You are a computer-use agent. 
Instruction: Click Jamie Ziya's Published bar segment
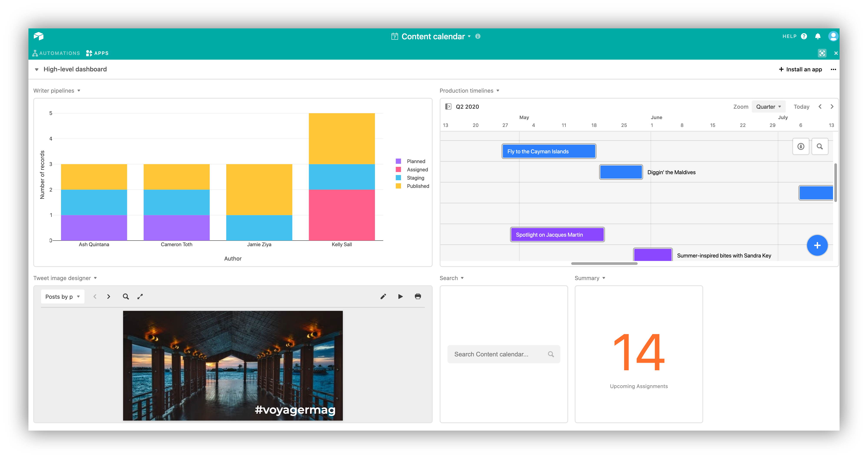(x=259, y=190)
